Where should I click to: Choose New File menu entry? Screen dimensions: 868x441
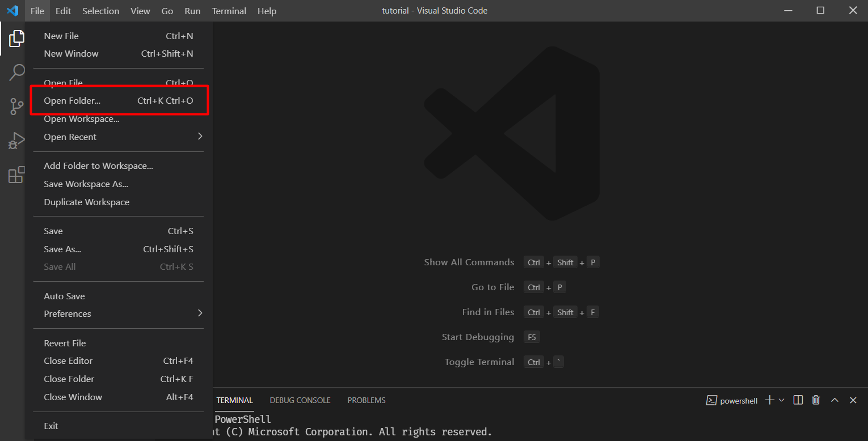pos(119,36)
